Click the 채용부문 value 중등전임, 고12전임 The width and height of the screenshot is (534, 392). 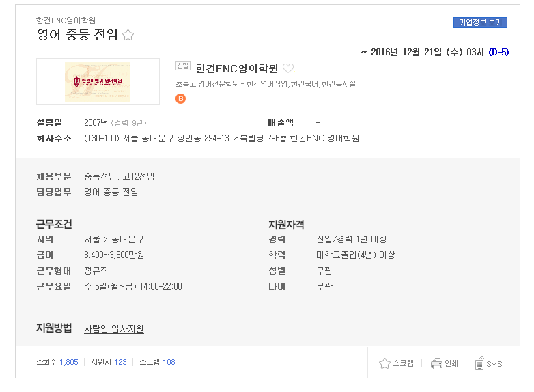pos(120,176)
